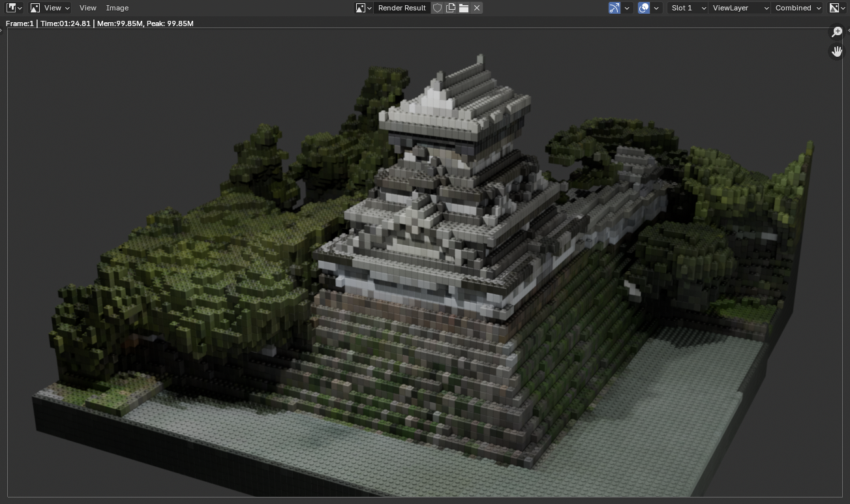
Task: Open the image browse dropdown beside Render Result
Action: coord(364,8)
